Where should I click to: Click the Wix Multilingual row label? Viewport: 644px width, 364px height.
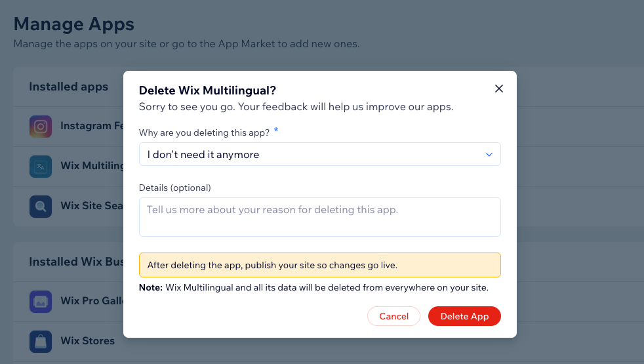(92, 165)
